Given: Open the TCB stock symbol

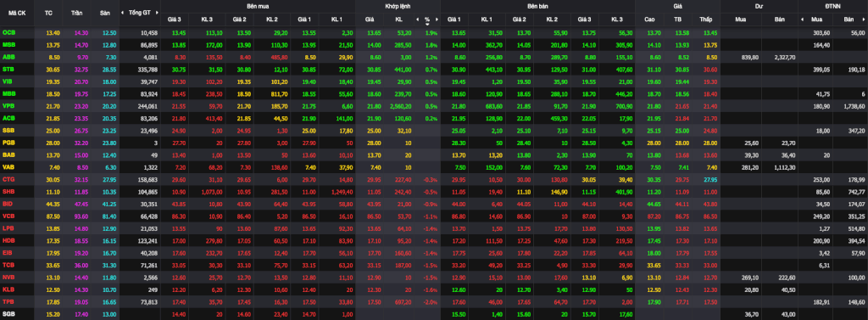Looking at the screenshot, I should point(8,264).
